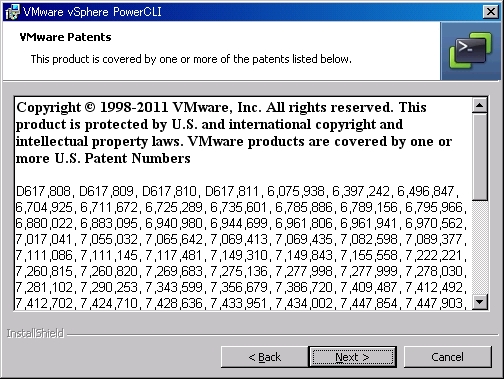504x379 pixels.
Task: Click the "This product is covered" subtitle text
Action: 191,59
